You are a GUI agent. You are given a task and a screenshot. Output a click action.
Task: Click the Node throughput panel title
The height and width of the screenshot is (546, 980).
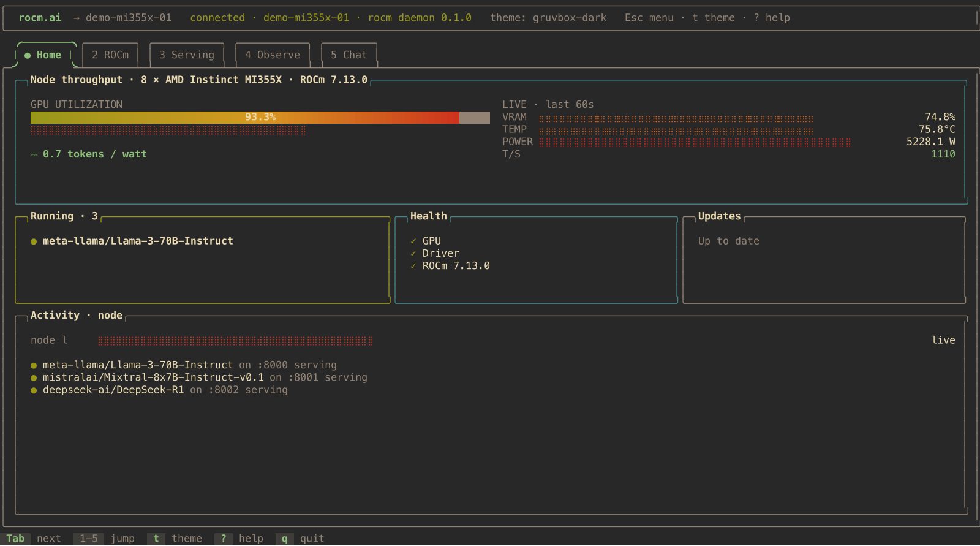pos(199,80)
